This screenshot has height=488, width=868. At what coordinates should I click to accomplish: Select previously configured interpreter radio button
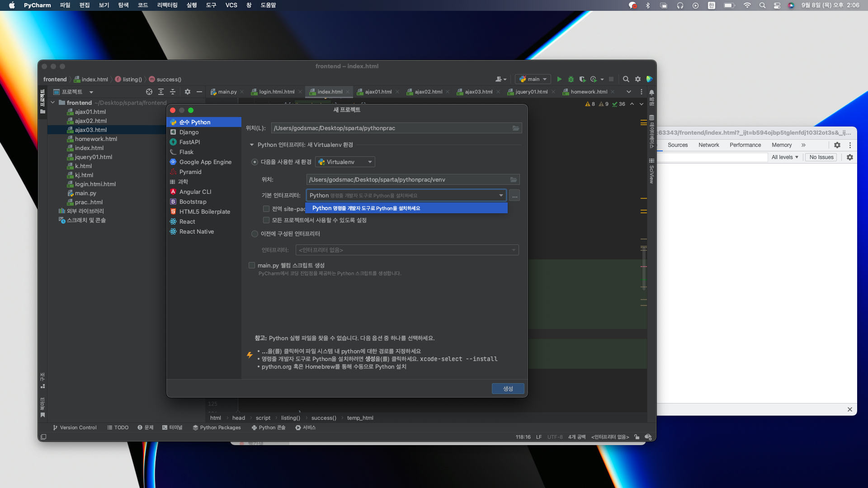(x=255, y=234)
